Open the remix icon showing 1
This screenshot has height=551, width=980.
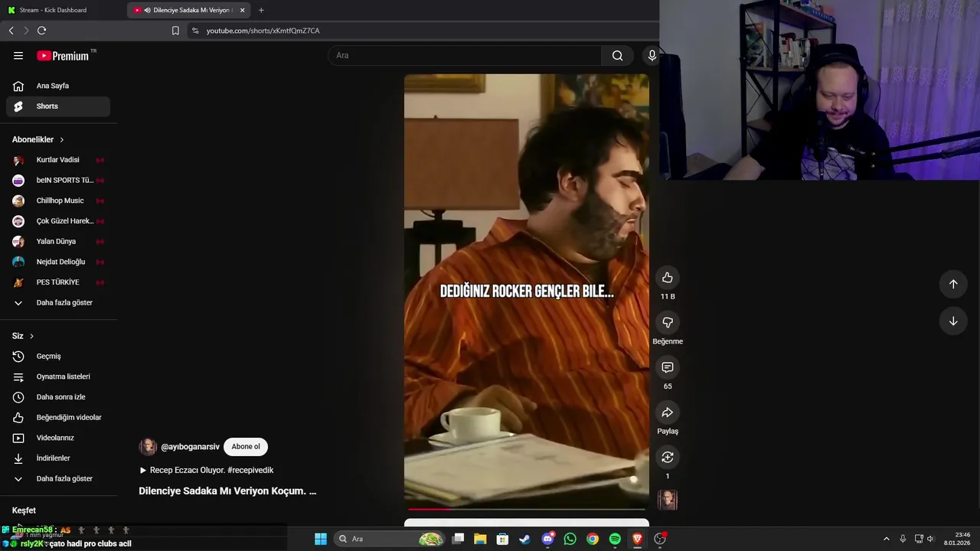coord(668,457)
